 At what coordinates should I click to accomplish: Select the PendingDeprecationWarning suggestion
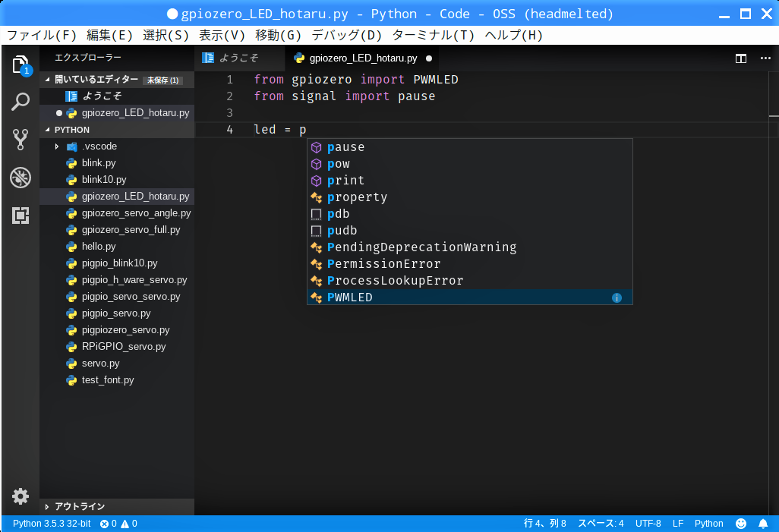469,247
